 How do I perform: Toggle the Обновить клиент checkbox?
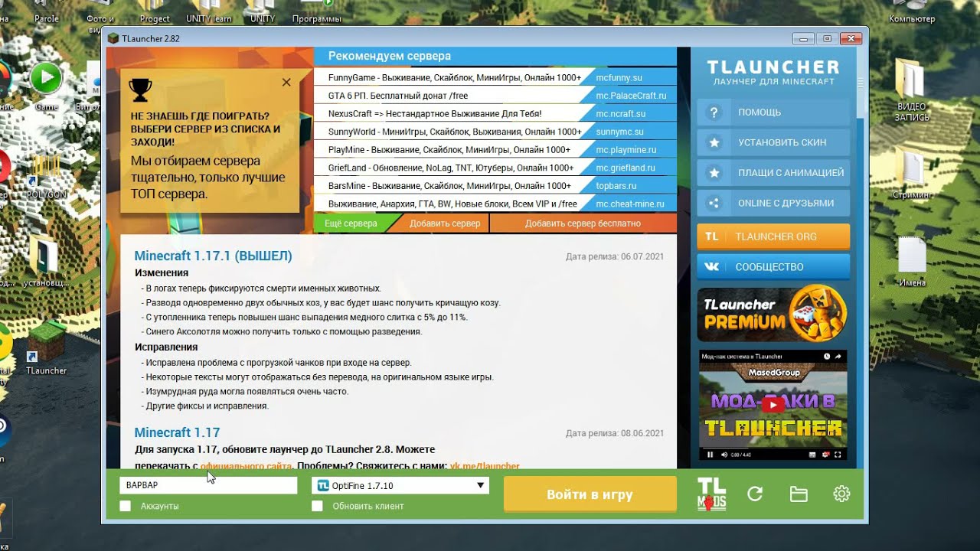coord(317,506)
